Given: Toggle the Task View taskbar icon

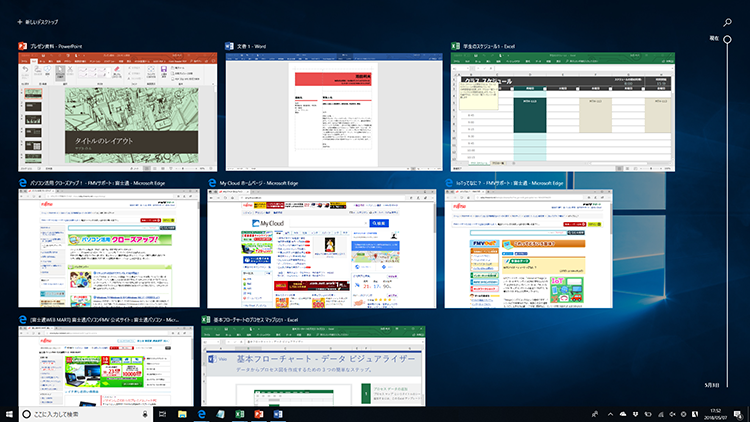Looking at the screenshot, I should pos(163,413).
